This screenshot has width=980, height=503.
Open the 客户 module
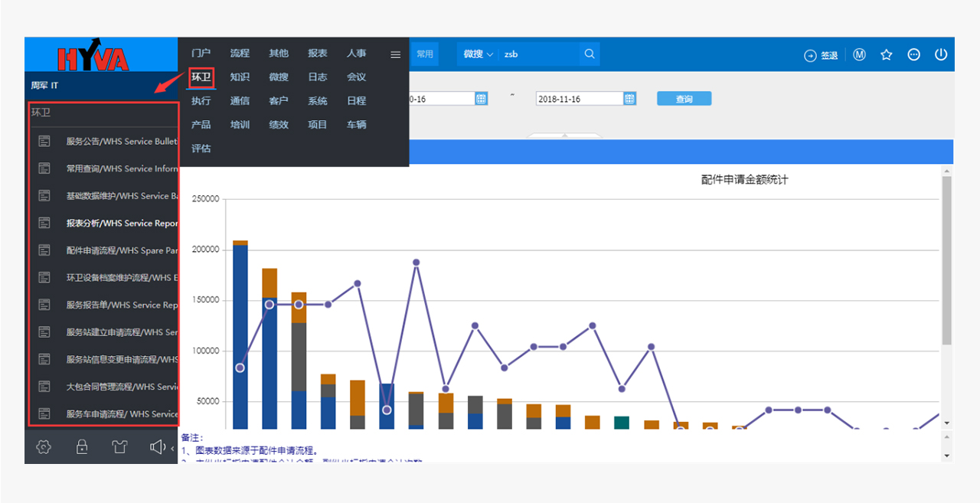[279, 101]
